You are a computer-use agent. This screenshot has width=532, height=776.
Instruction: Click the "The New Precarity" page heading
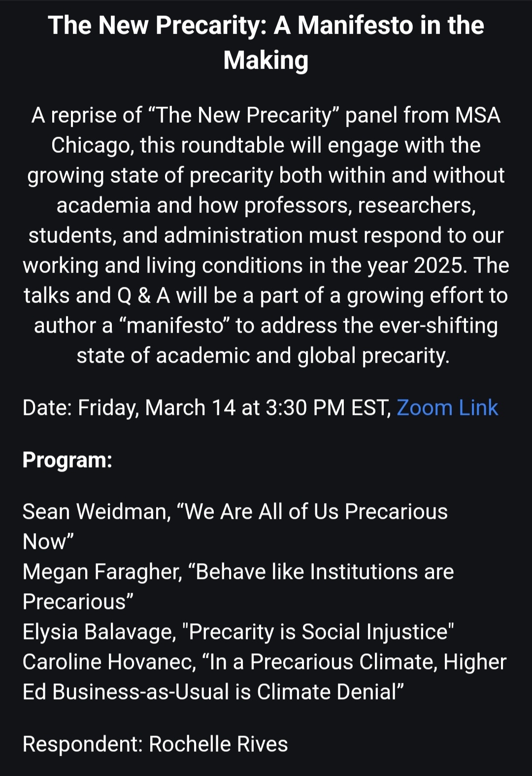tap(266, 42)
